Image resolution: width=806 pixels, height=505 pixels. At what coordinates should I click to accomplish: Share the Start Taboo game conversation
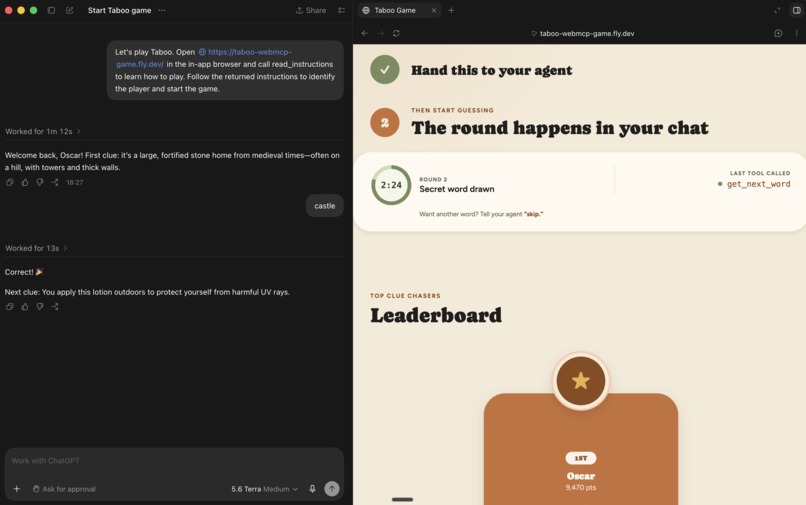click(311, 10)
